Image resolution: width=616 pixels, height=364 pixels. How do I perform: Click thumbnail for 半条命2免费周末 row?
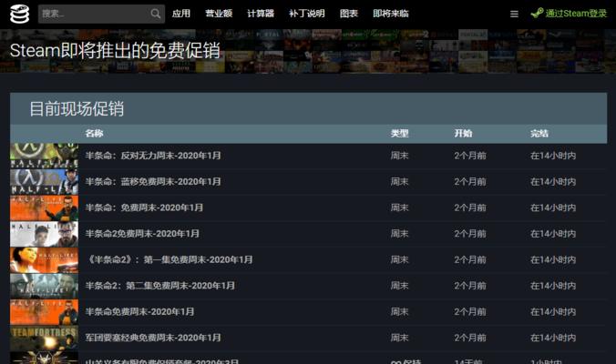(44, 234)
